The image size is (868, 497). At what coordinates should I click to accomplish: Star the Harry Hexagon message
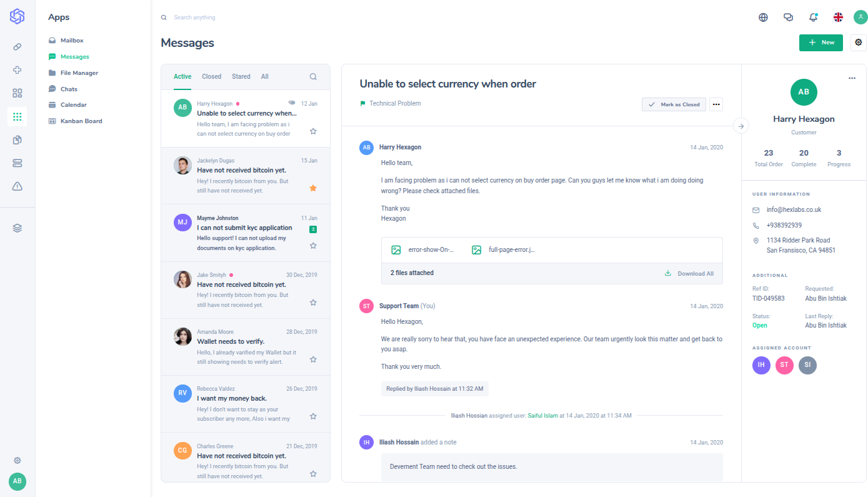coord(313,131)
